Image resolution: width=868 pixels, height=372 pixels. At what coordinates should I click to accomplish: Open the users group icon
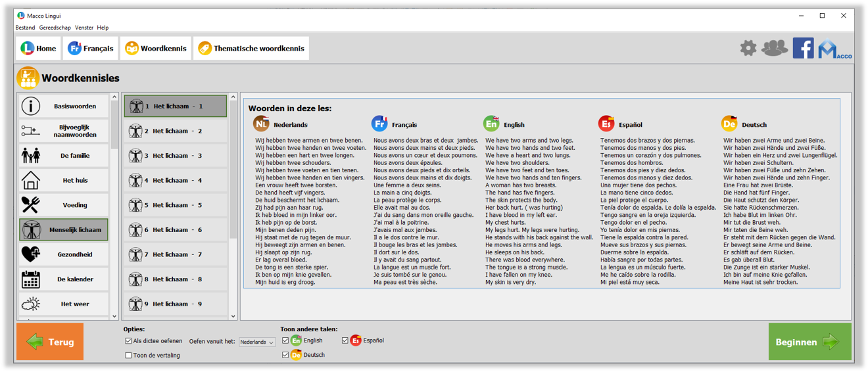click(775, 48)
